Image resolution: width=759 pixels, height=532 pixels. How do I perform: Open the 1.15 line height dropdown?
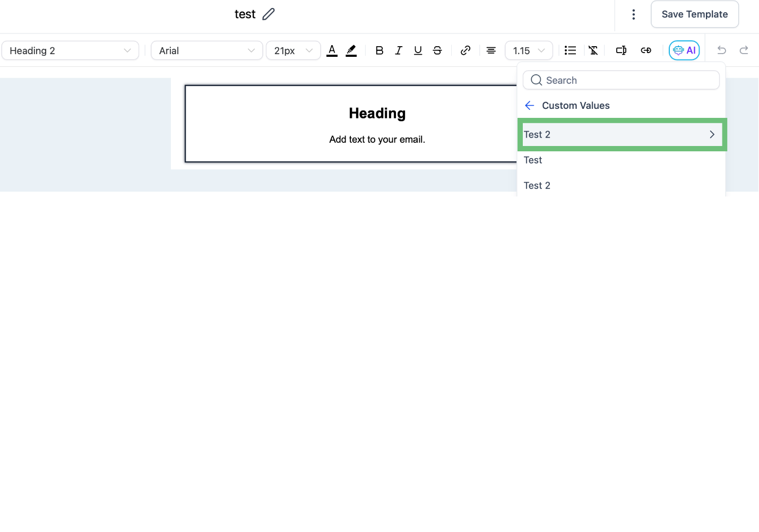(x=529, y=50)
